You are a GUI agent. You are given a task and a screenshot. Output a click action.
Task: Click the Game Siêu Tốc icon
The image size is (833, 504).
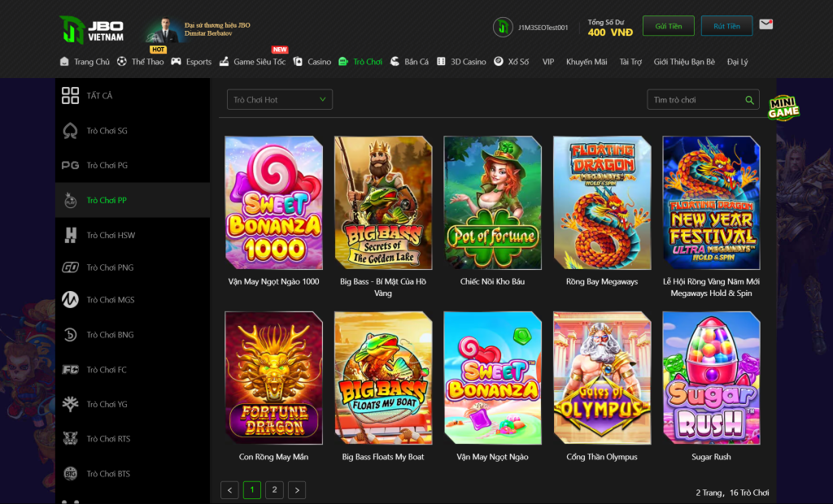(225, 62)
